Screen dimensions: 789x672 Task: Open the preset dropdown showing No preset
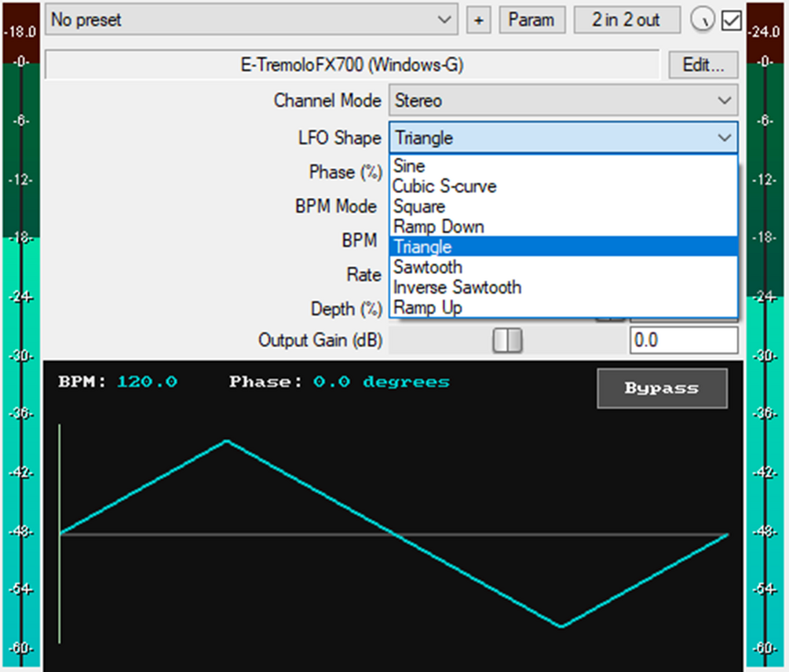click(x=251, y=20)
